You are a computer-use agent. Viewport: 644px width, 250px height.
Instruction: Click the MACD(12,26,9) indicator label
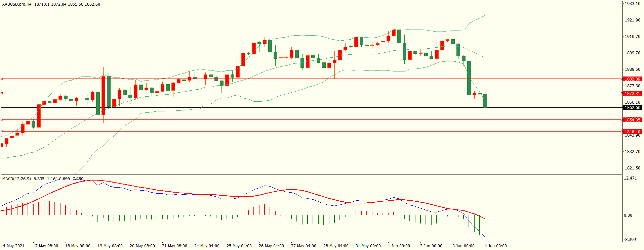pyautogui.click(x=17, y=179)
